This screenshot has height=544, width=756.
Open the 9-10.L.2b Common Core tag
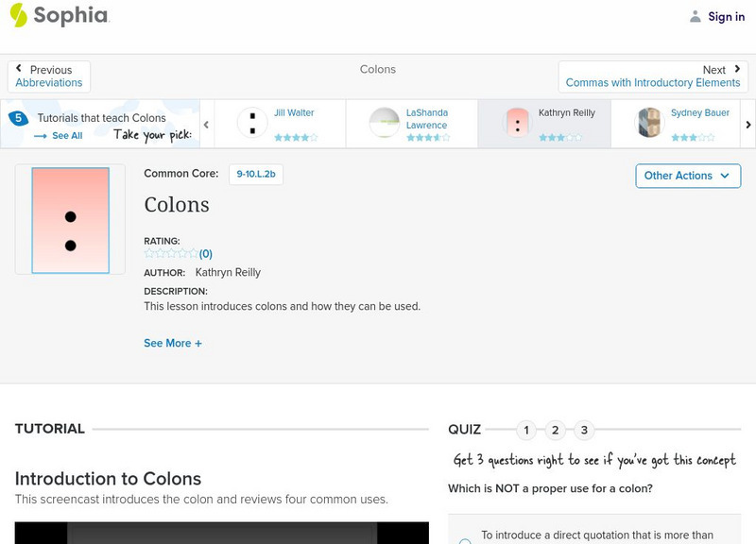coord(256,174)
